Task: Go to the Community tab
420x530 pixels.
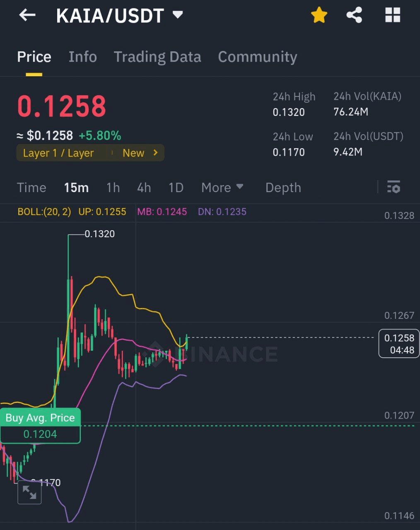Action: coord(257,57)
